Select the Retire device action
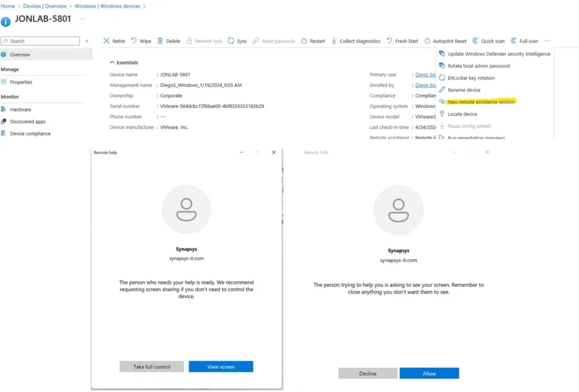 [113, 41]
